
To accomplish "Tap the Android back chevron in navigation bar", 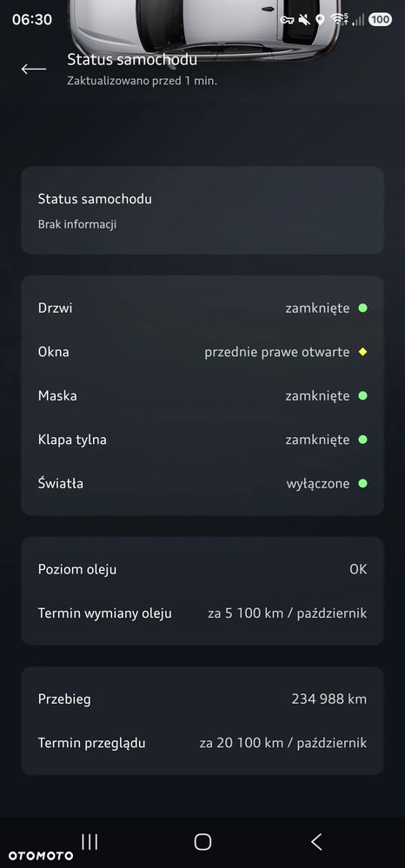I will pos(316,842).
